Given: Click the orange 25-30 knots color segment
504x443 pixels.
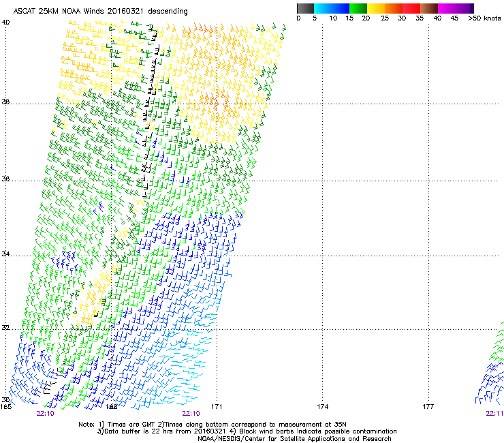Looking at the screenshot, I should tap(394, 8).
